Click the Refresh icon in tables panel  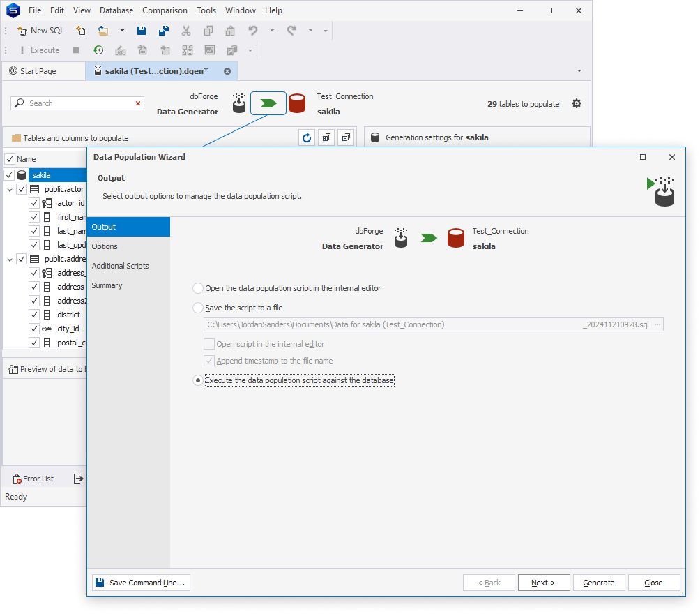tap(307, 137)
